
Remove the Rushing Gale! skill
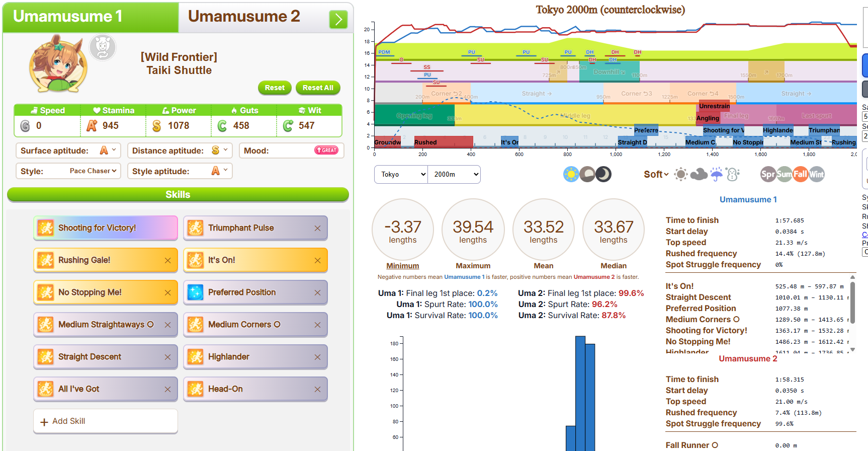coord(167,260)
